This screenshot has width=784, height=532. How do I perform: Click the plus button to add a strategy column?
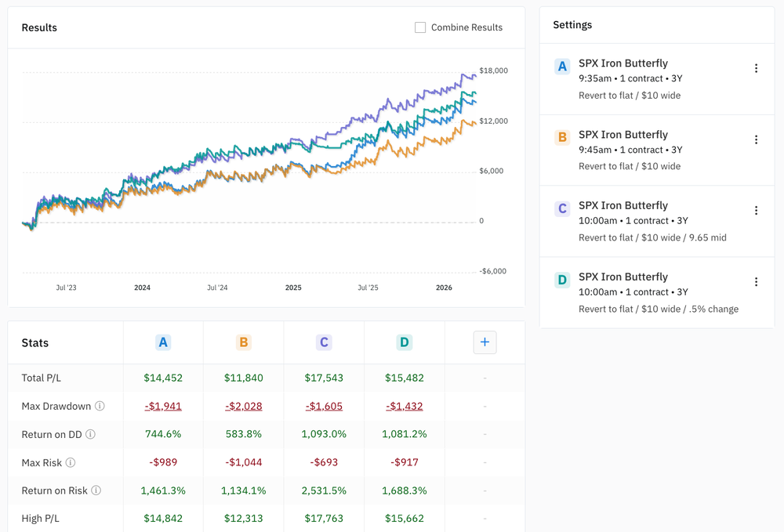click(x=485, y=342)
